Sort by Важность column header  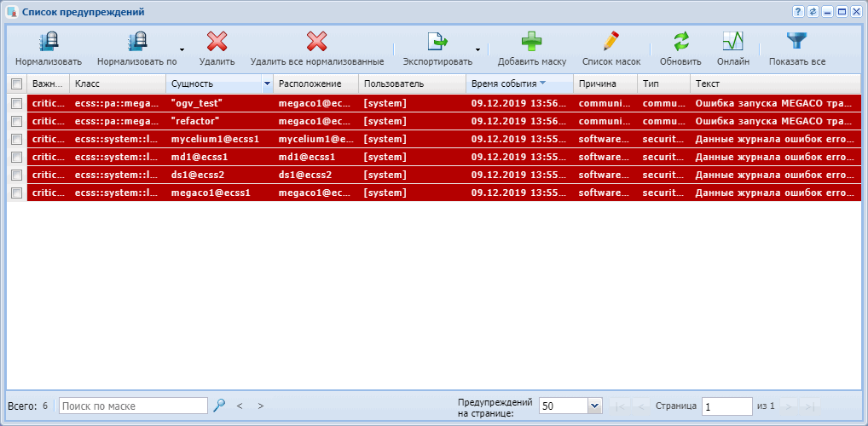coord(48,84)
